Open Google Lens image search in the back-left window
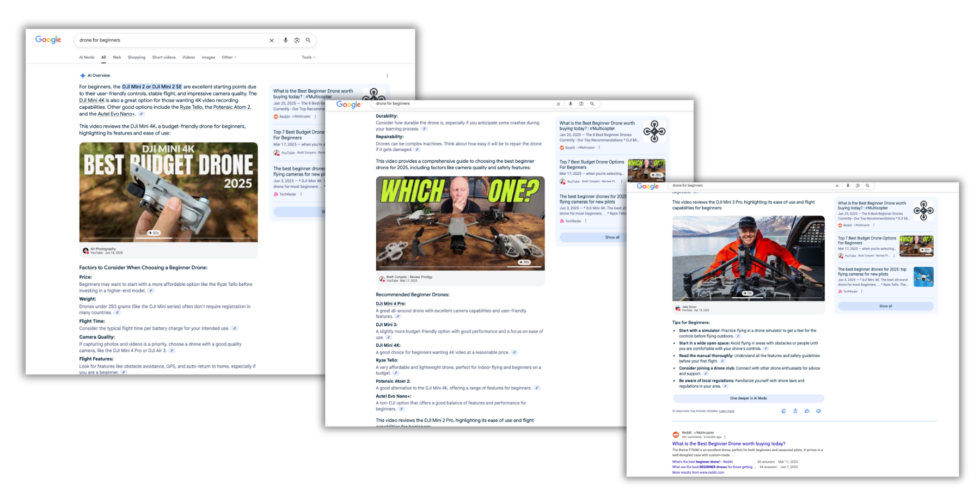Viewport: 980px width, 490px height. (297, 40)
